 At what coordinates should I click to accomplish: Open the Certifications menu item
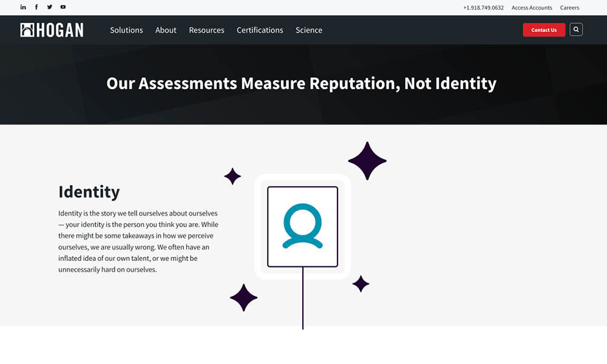point(260,30)
